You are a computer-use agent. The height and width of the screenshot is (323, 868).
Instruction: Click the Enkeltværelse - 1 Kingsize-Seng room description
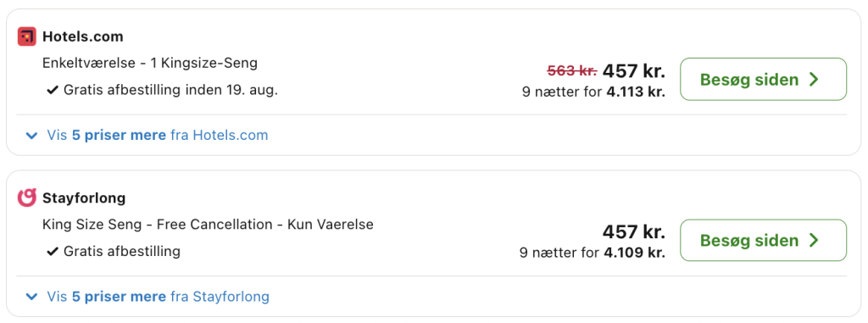(150, 64)
